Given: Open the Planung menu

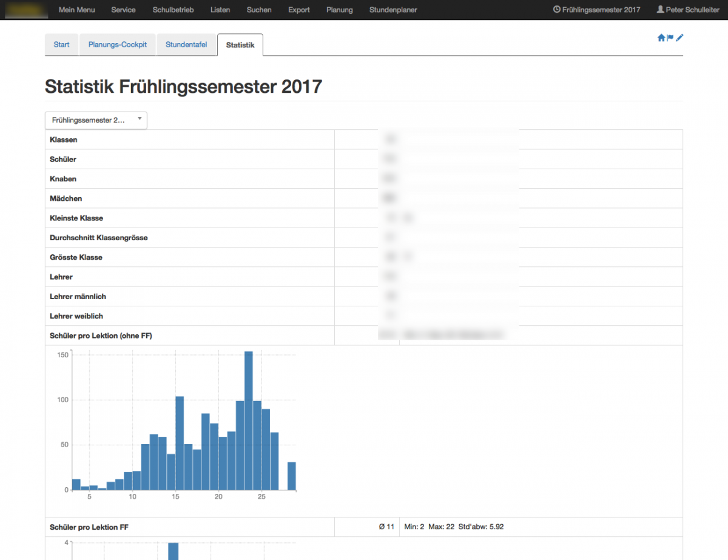Looking at the screenshot, I should [339, 10].
